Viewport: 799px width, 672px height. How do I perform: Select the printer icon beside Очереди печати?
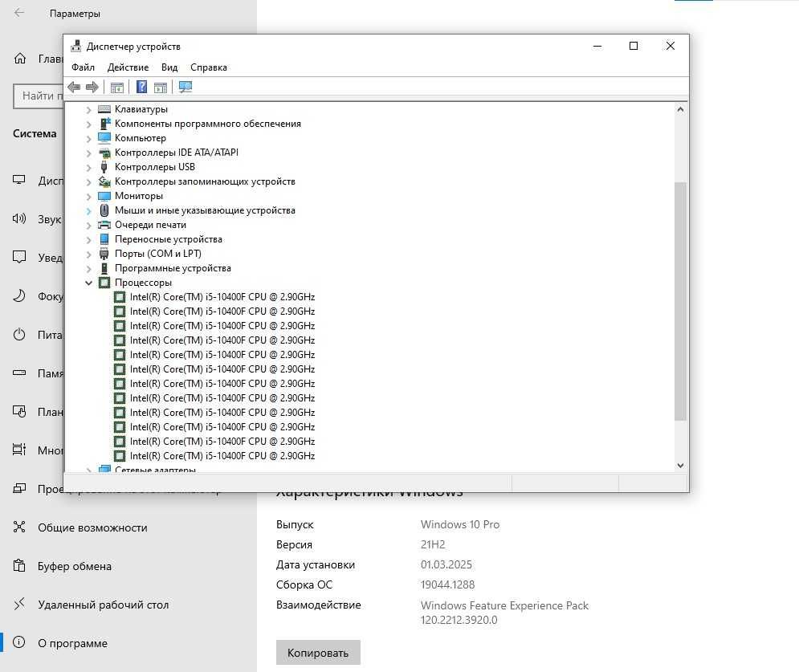tap(104, 225)
